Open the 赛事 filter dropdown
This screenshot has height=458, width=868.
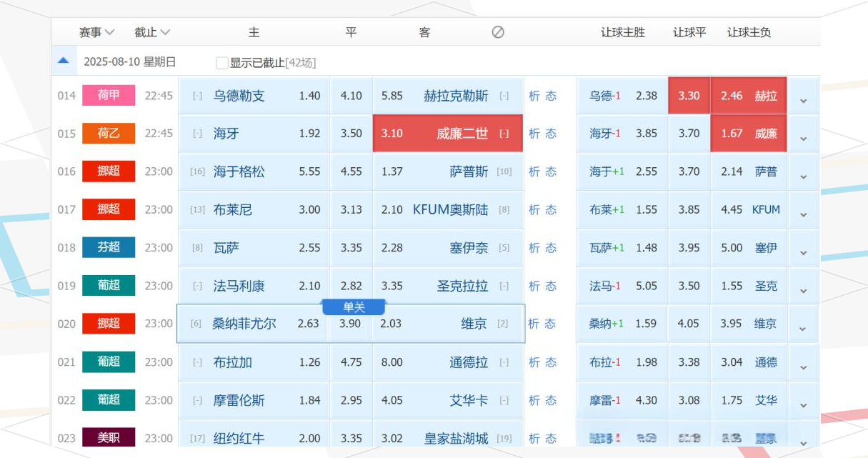click(96, 32)
